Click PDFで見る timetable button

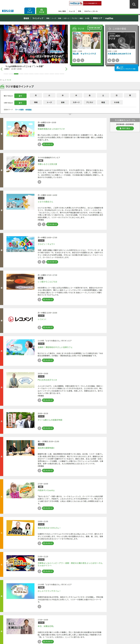tap(125, 128)
